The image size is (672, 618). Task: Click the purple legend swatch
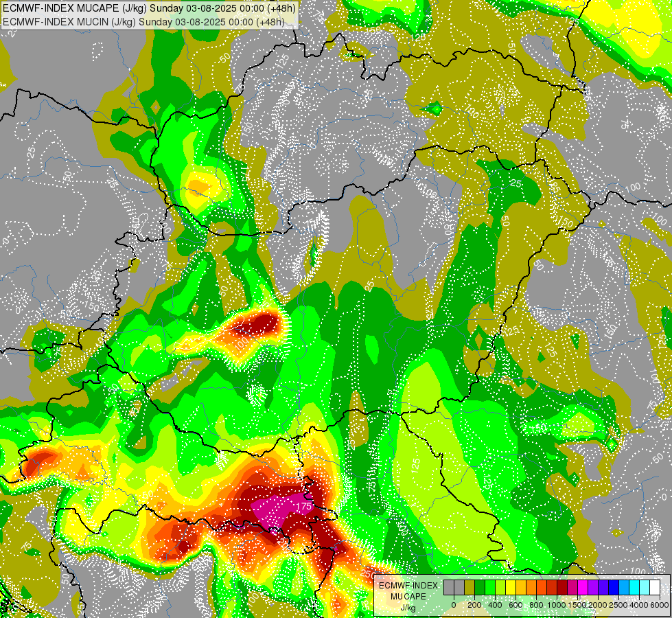(593, 587)
